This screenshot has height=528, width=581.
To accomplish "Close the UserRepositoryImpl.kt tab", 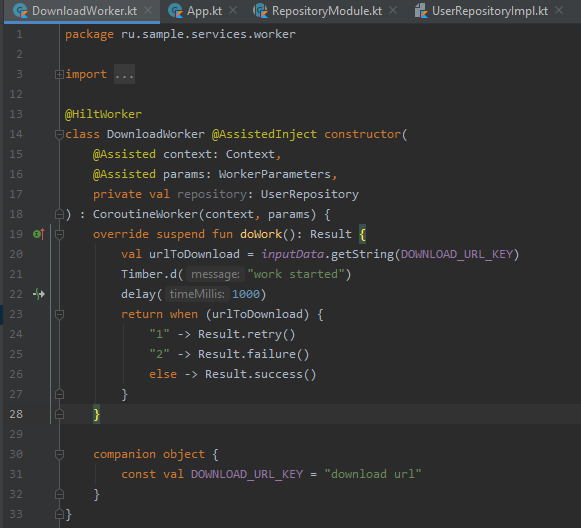I will [559, 10].
